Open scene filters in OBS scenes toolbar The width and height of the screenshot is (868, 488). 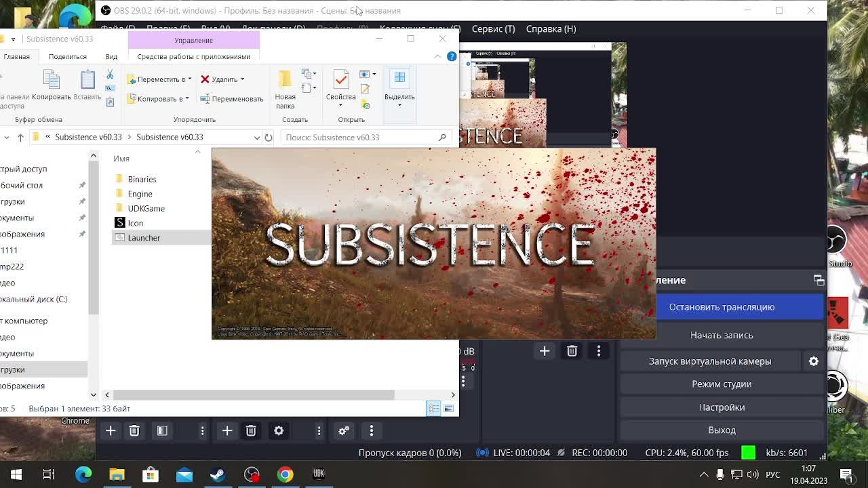click(162, 430)
